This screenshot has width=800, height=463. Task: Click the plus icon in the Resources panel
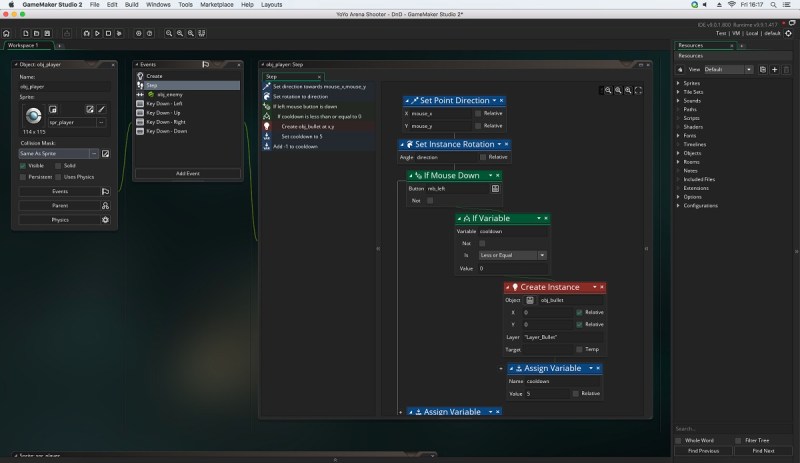[774, 70]
